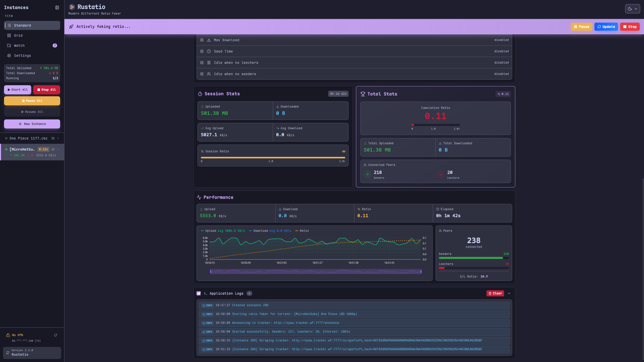
Task: Open folder for One Piece 1177.cbz instance
Action: pyautogui.click(x=53, y=138)
